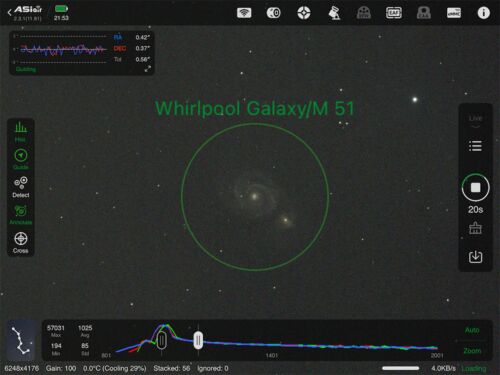
Task: Go back using the arrow beside ASIAIR logo
Action: pos(9,13)
